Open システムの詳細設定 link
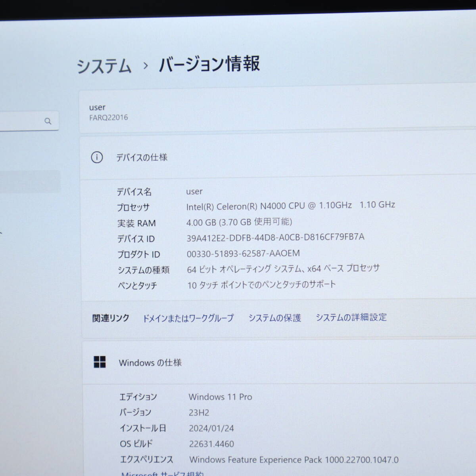476x476 pixels. (351, 317)
